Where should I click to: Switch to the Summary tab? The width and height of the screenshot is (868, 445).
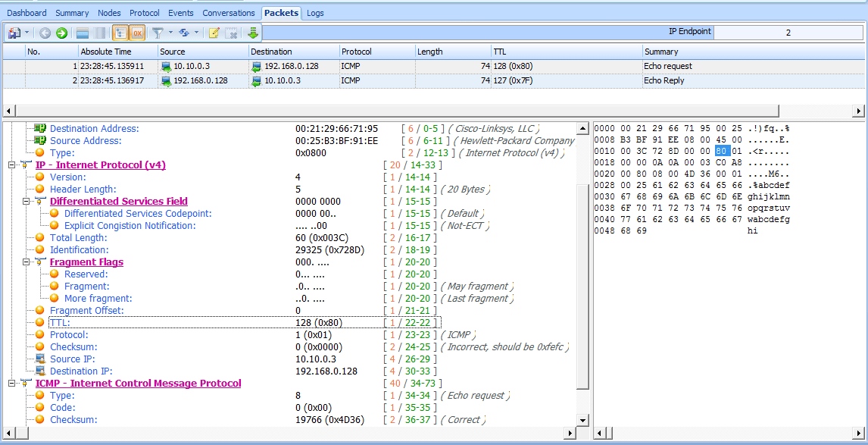tap(73, 13)
